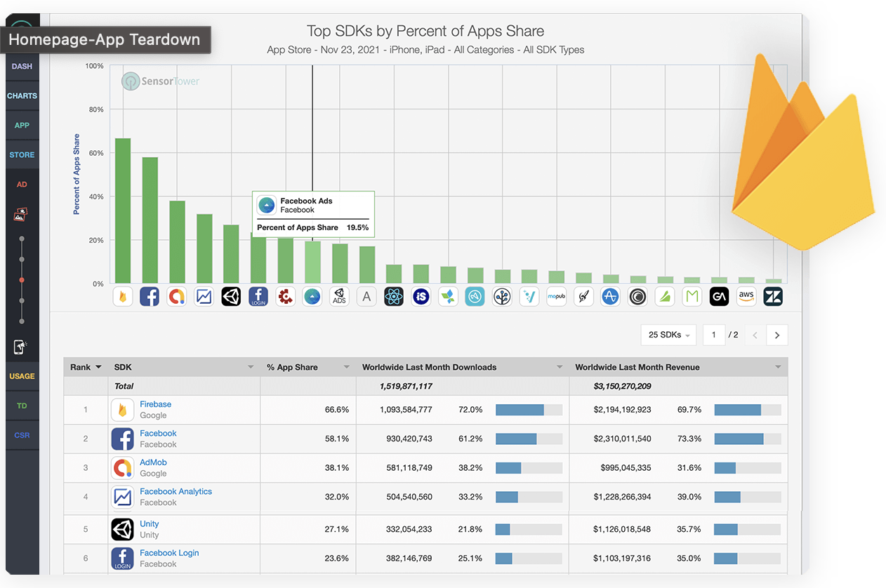This screenshot has width=886, height=588.
Task: Open the TD sidebar section
Action: (x=22, y=406)
